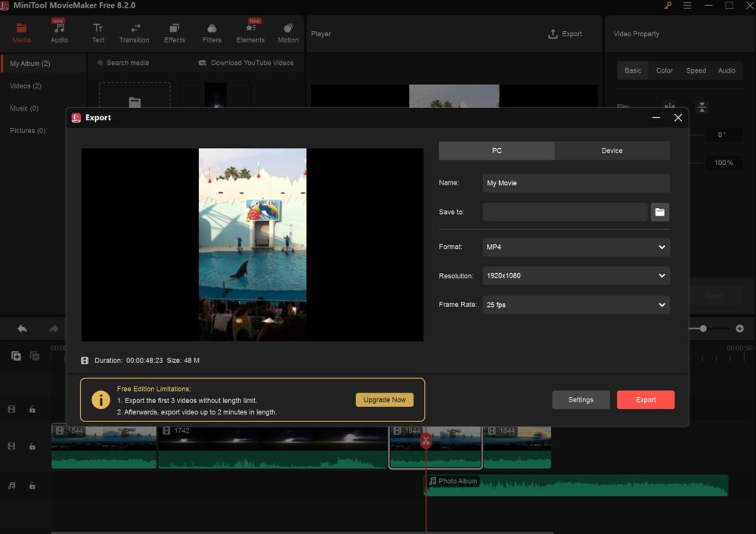Select the Text tool icon
This screenshot has width=756, height=534.
coord(98,33)
